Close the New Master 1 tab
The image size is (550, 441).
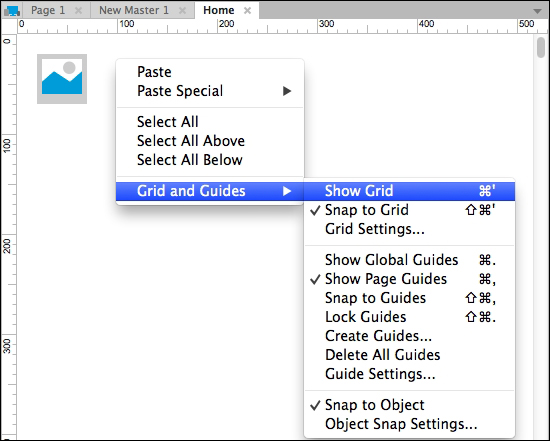pyautogui.click(x=182, y=11)
